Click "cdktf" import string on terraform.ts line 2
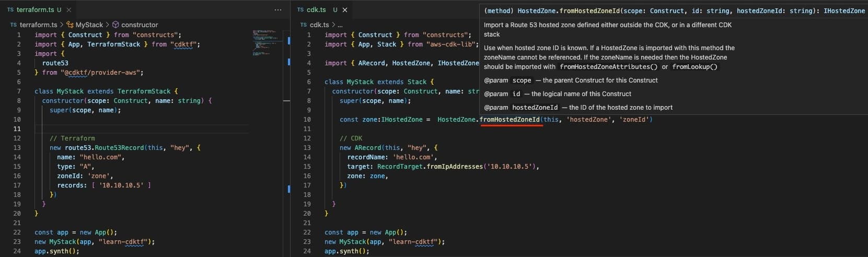Viewport: 868px width, 257px height. click(183, 44)
